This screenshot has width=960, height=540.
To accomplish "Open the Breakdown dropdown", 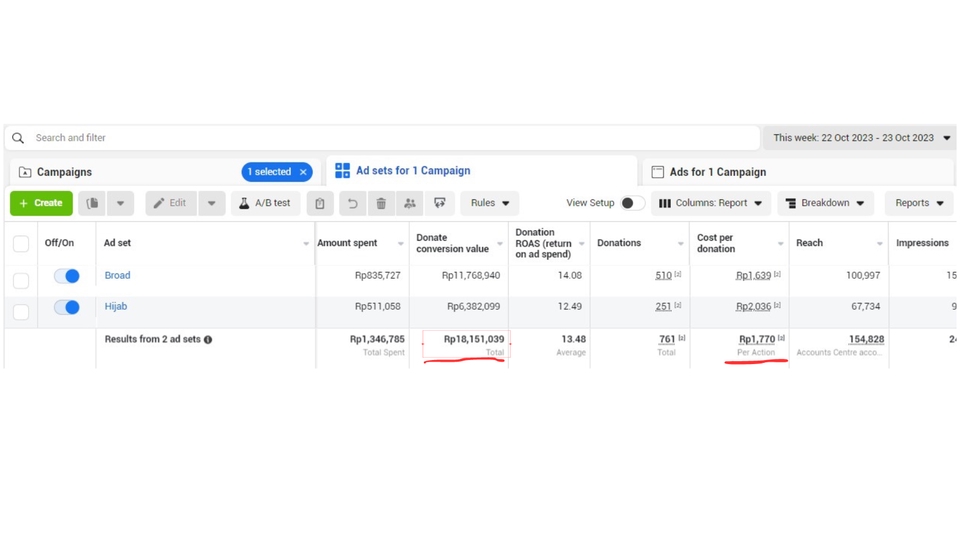I will pos(825,203).
